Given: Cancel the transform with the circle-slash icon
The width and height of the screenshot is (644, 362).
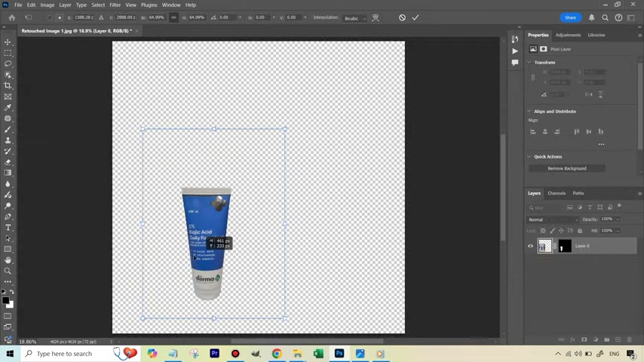Looking at the screenshot, I should click(x=402, y=17).
